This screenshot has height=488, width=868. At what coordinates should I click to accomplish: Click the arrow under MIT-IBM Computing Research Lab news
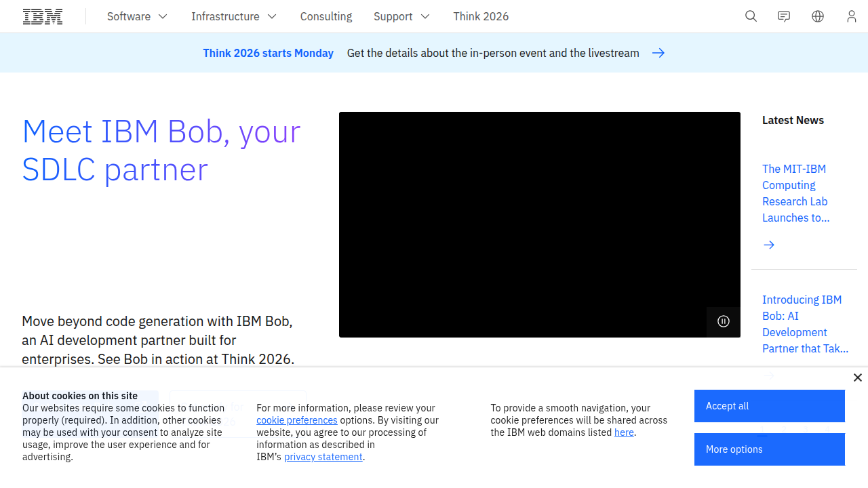pyautogui.click(x=769, y=245)
